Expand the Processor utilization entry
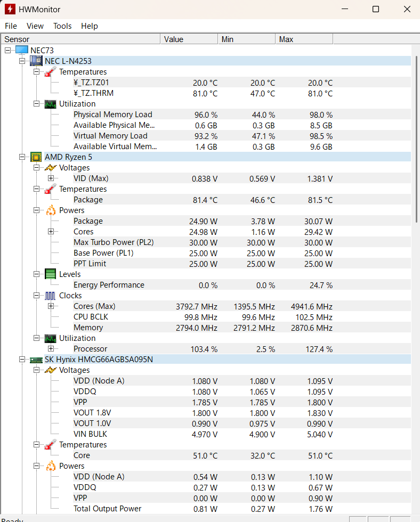The width and height of the screenshot is (420, 522). tap(51, 348)
